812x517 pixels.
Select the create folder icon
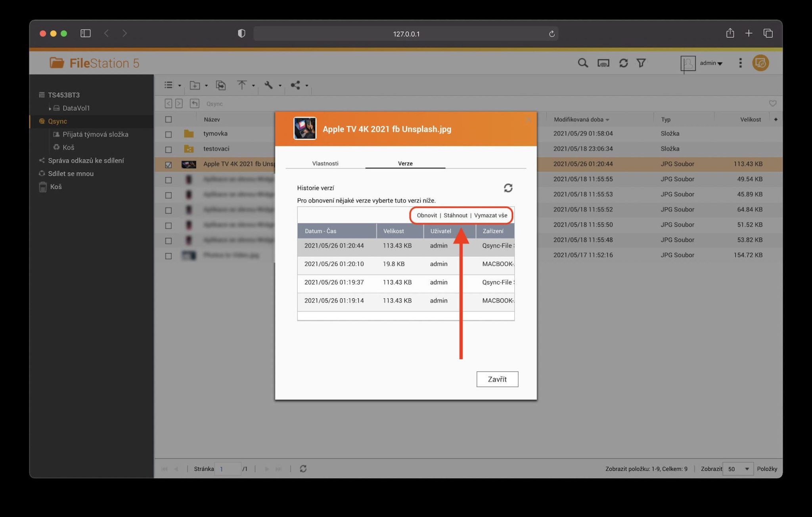click(195, 85)
